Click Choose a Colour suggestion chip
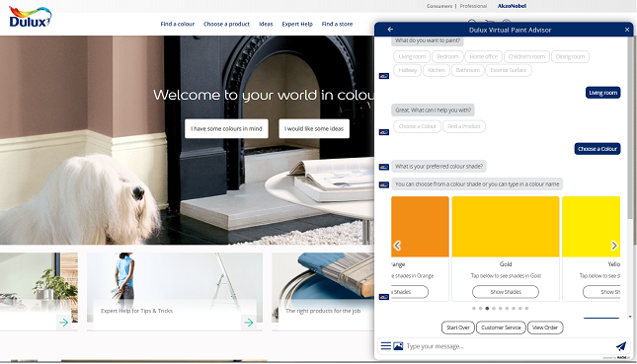 (x=417, y=126)
